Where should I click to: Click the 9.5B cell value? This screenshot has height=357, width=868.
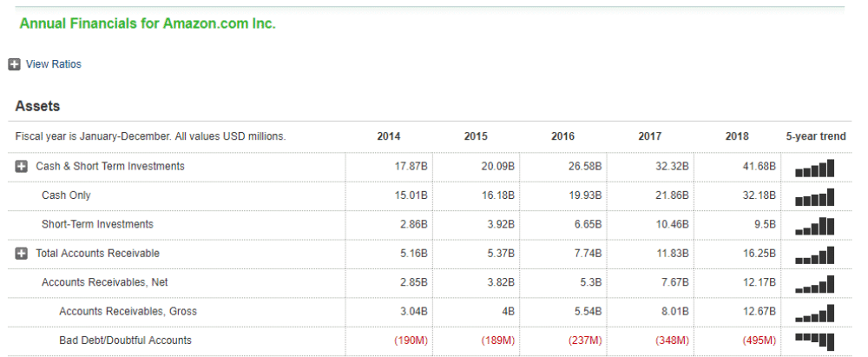[765, 224]
